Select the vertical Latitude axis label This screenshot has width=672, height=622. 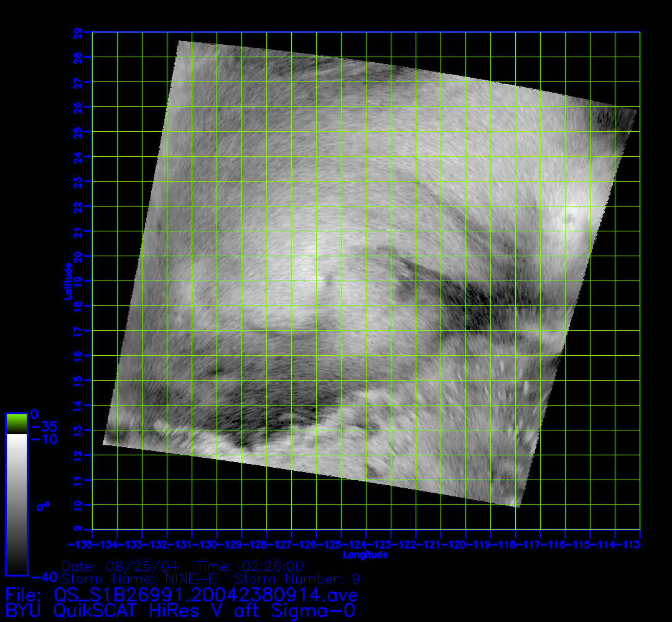pyautogui.click(x=66, y=281)
